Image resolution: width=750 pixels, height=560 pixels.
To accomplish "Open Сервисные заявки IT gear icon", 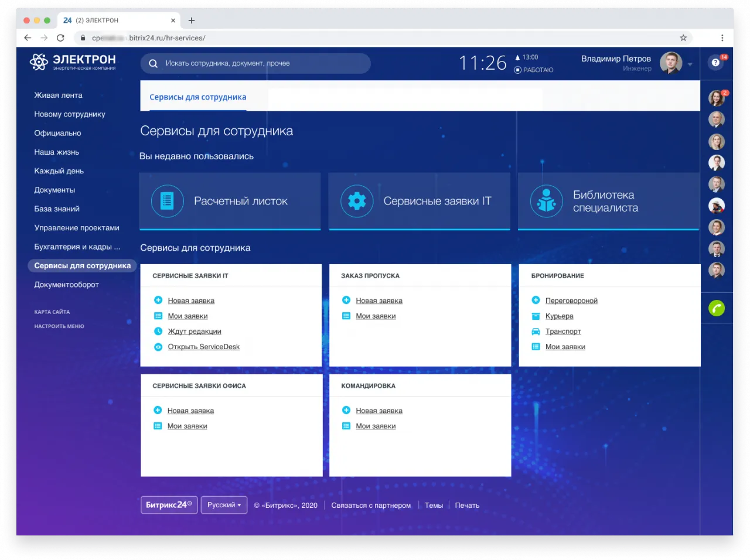I will pos(357,201).
